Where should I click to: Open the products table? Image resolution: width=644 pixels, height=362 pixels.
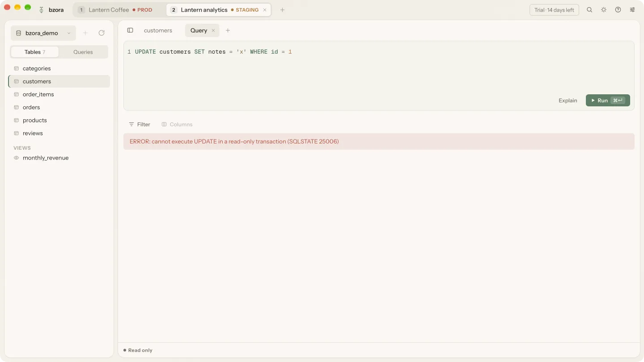pyautogui.click(x=59, y=120)
